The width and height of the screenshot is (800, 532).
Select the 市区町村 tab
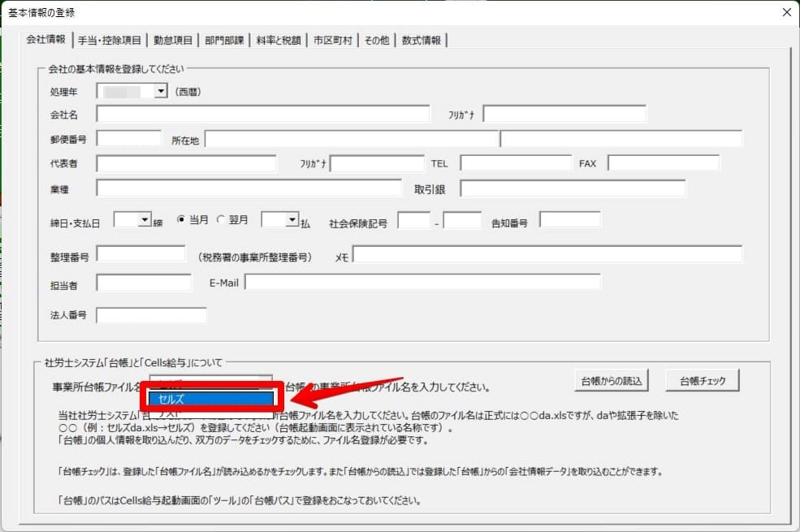[x=332, y=40]
